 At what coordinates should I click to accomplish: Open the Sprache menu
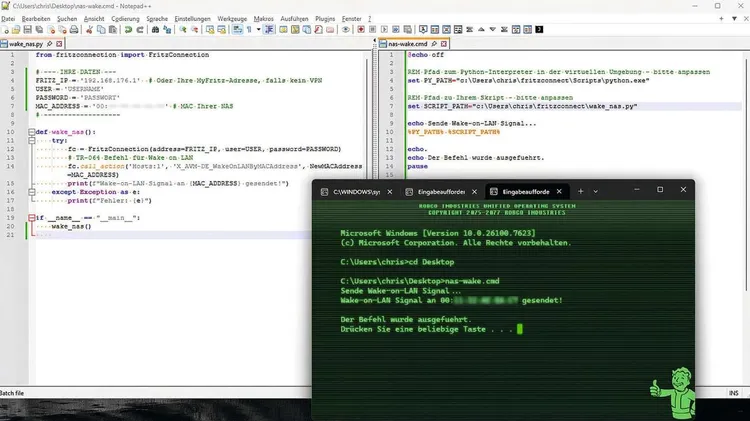click(157, 19)
